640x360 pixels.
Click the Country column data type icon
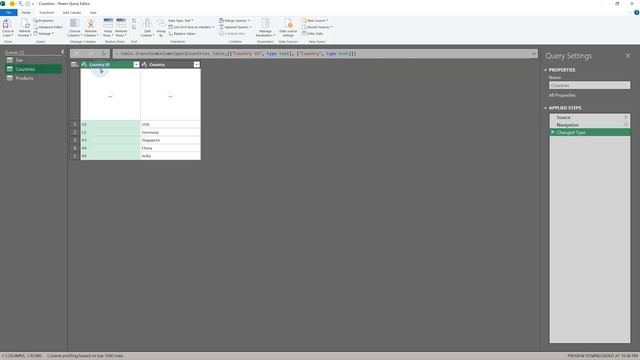144,64
